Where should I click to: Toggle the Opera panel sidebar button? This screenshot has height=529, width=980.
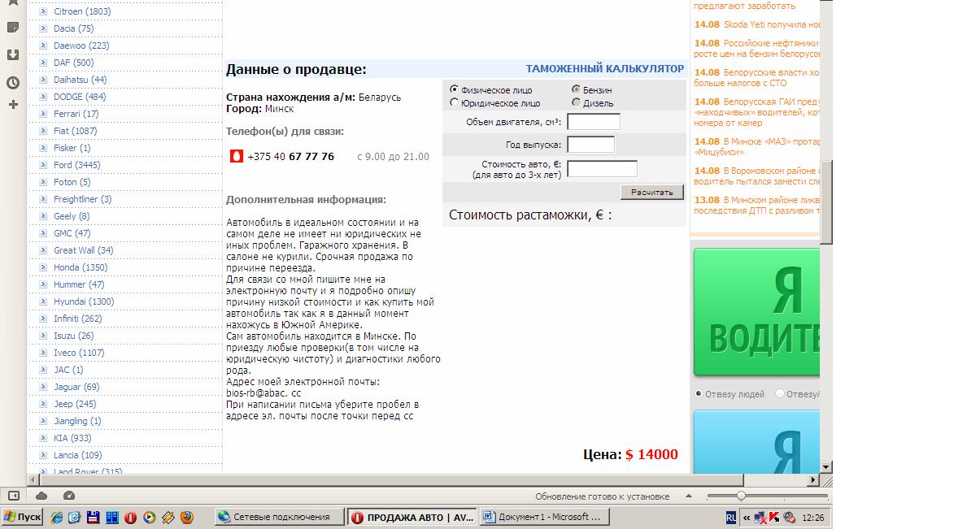(x=14, y=496)
